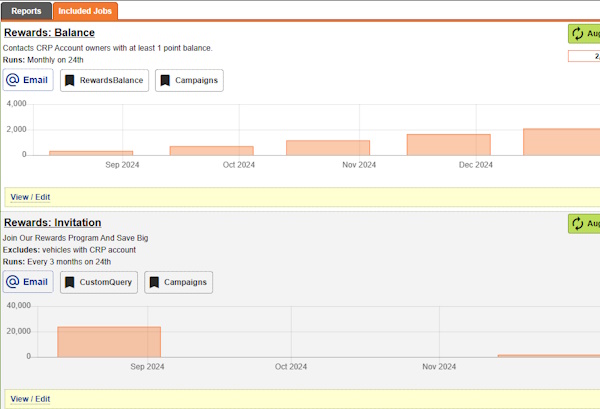This screenshot has width=600, height=409.
Task: Click View / Edit for Rewards: Balance
Action: (30, 197)
